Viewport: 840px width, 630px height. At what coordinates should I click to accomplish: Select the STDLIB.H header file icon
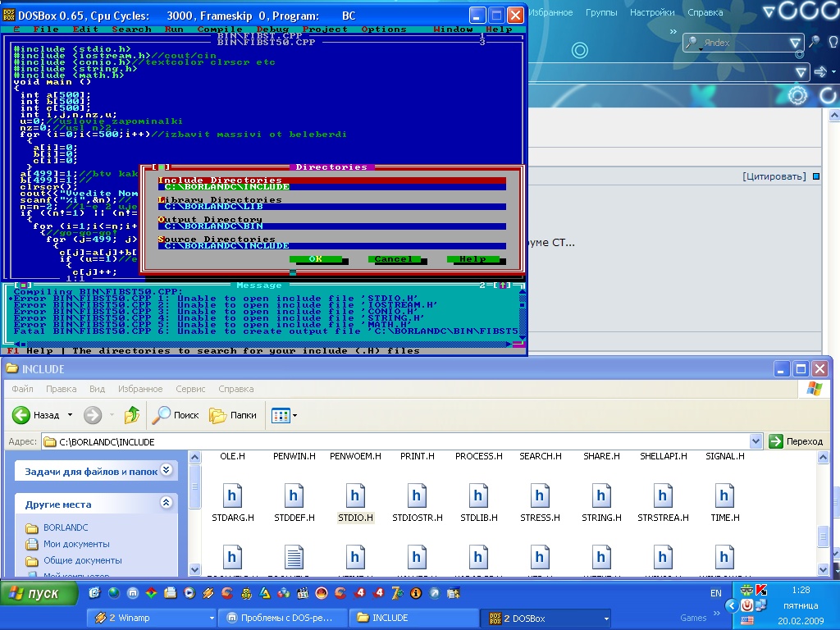click(x=478, y=496)
